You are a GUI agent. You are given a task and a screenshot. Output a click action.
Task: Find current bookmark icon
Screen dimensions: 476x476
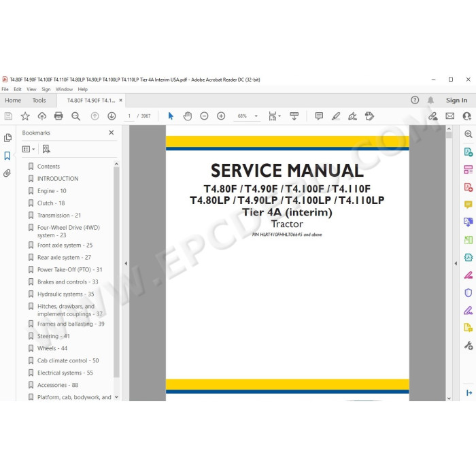[46, 149]
